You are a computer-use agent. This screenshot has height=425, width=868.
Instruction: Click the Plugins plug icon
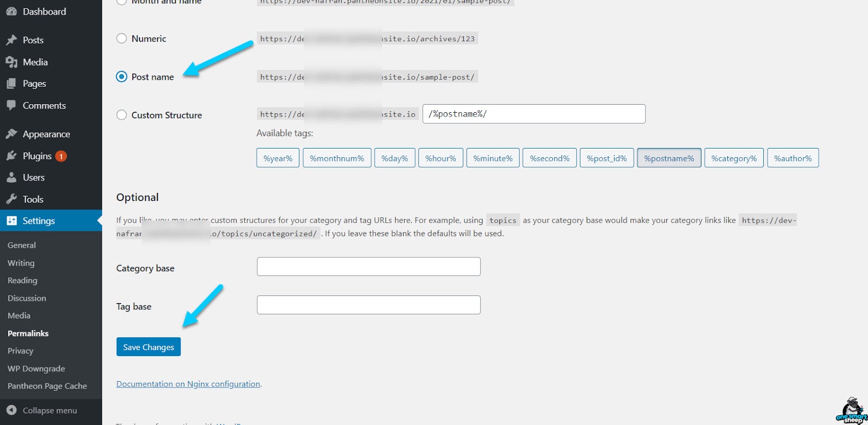coord(11,156)
